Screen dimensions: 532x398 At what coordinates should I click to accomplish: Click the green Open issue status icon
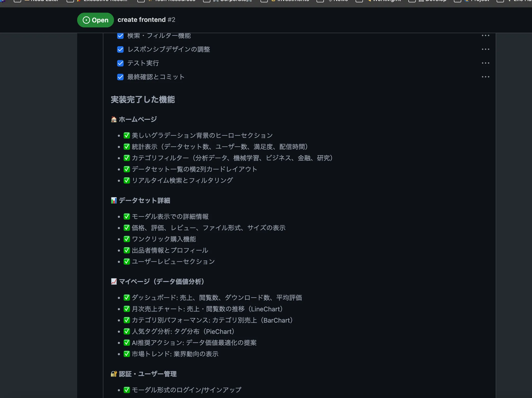pyautogui.click(x=86, y=20)
